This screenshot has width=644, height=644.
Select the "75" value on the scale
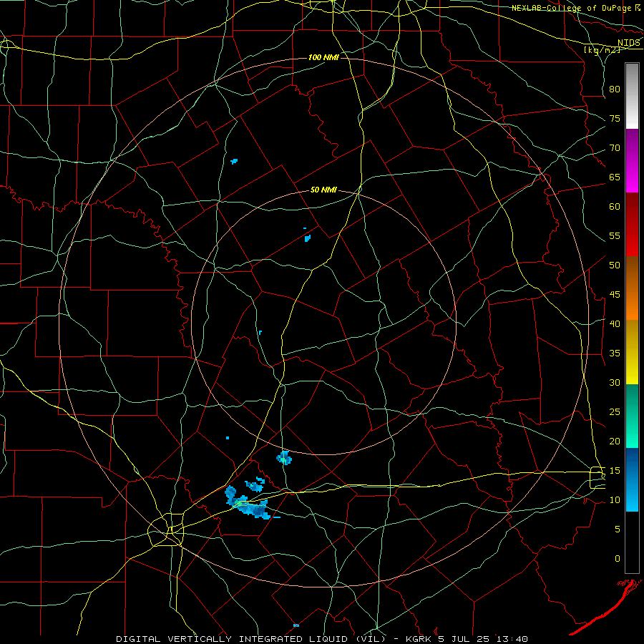[x=615, y=118]
